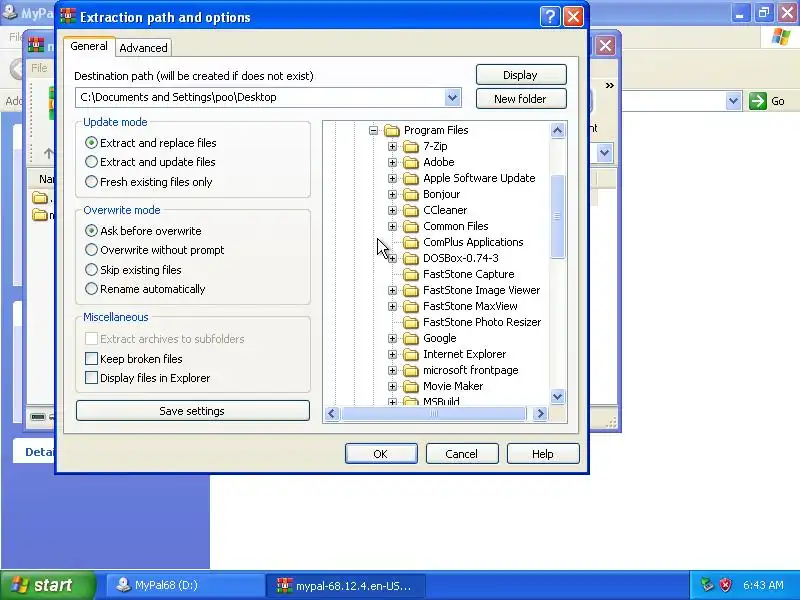Click the security shield icon in system tray

click(x=725, y=585)
